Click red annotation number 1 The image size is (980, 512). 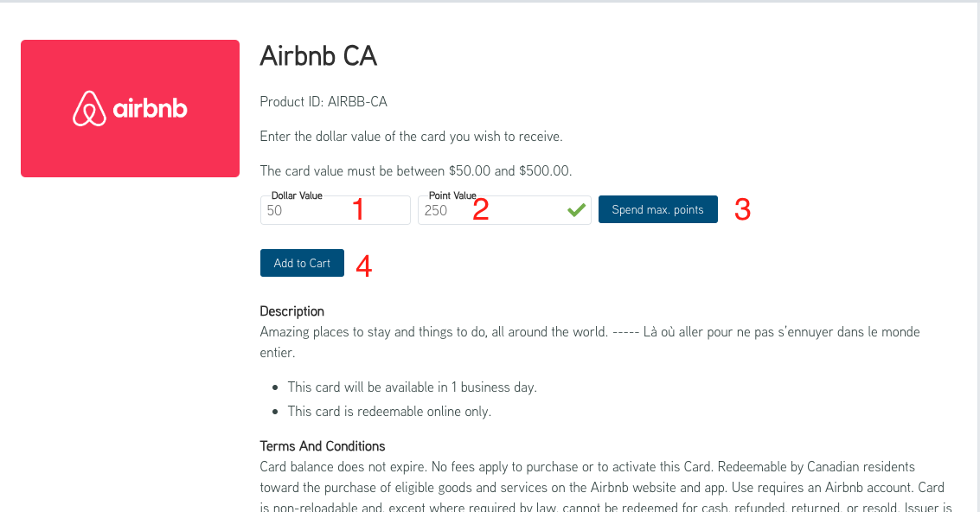pos(358,209)
